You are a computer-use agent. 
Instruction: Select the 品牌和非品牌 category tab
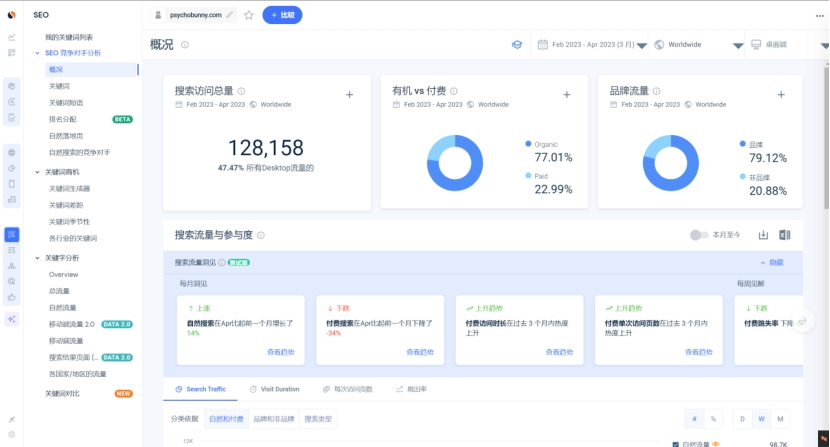coord(275,419)
